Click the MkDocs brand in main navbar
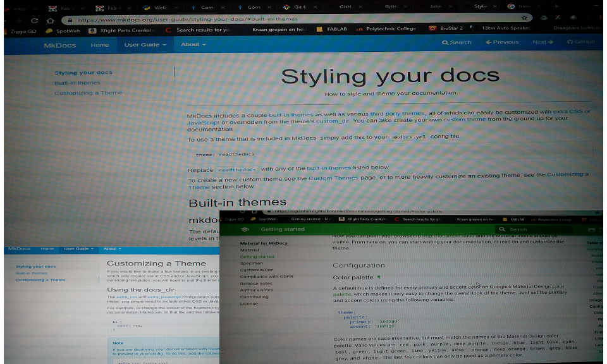607x364 pixels. click(59, 45)
